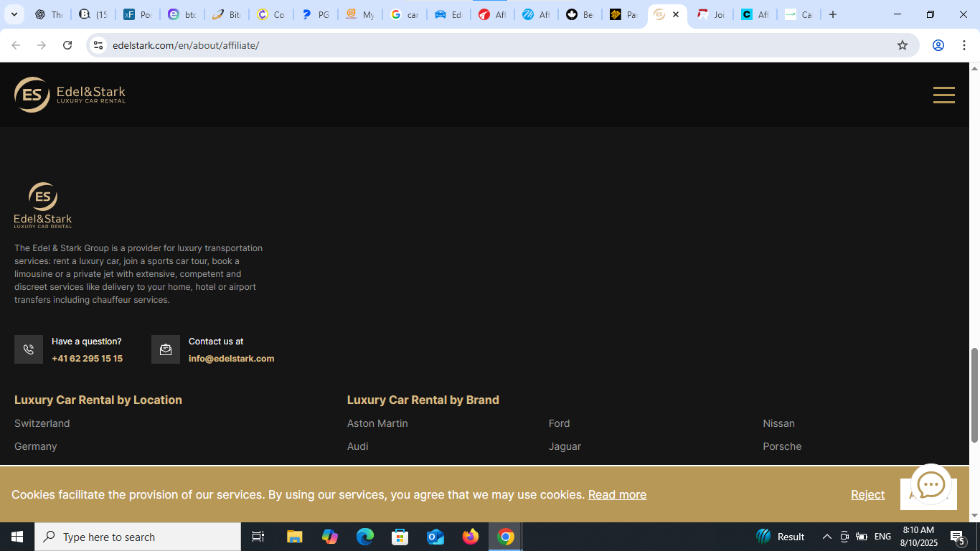Screen dimensions: 980x551
Task: Reload the page
Action: tap(67, 45)
